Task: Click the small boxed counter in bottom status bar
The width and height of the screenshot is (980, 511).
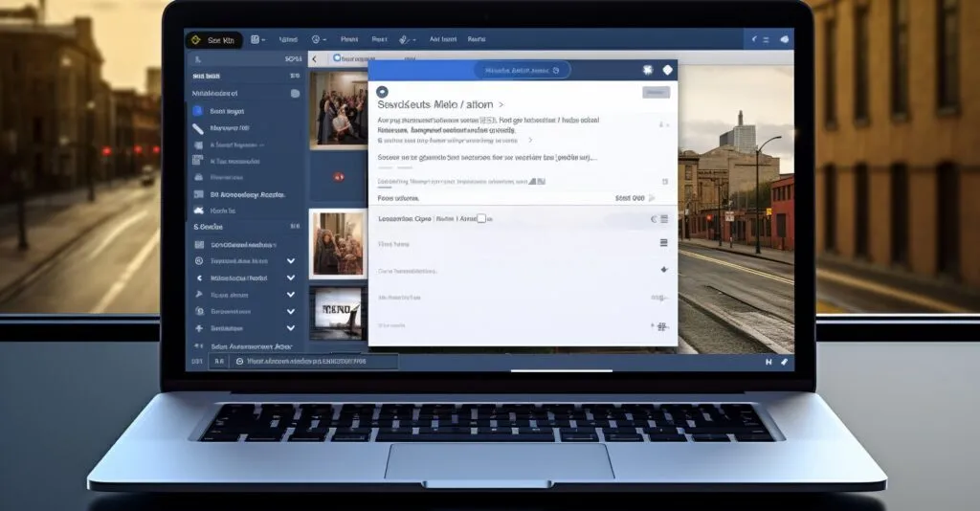Action: pos(219,361)
